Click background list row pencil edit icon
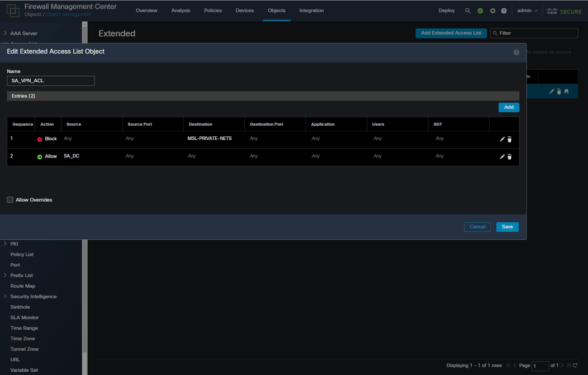 pyautogui.click(x=552, y=92)
